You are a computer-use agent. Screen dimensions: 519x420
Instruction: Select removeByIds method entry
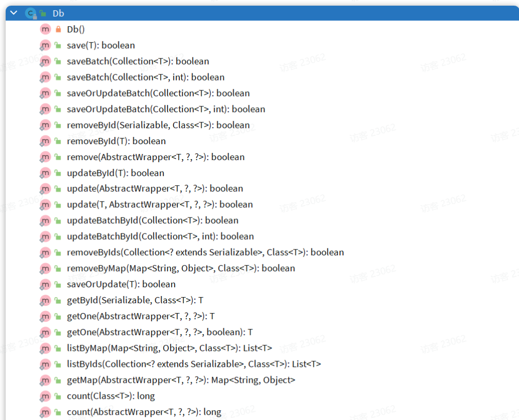[x=205, y=253]
